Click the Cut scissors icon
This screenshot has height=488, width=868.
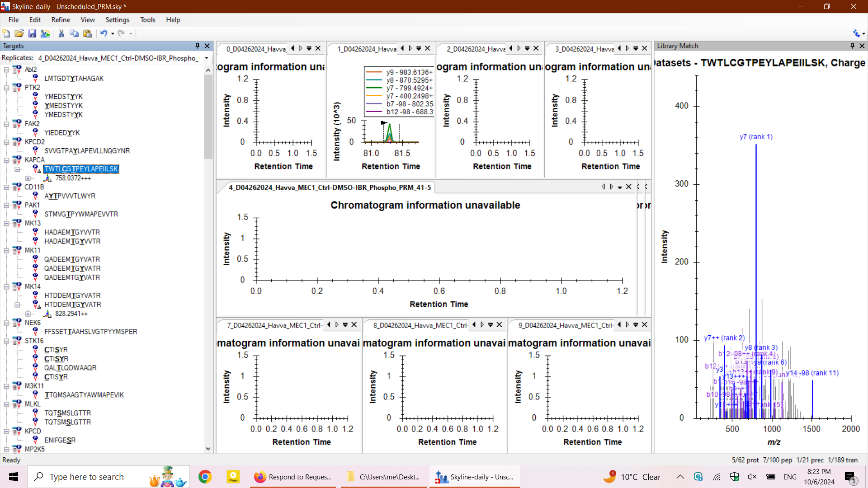click(x=61, y=33)
